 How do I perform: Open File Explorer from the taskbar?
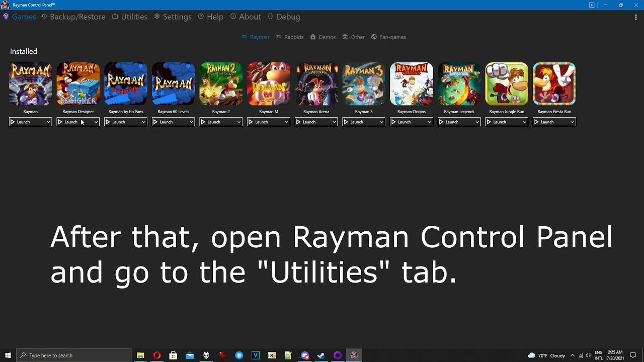point(140,355)
